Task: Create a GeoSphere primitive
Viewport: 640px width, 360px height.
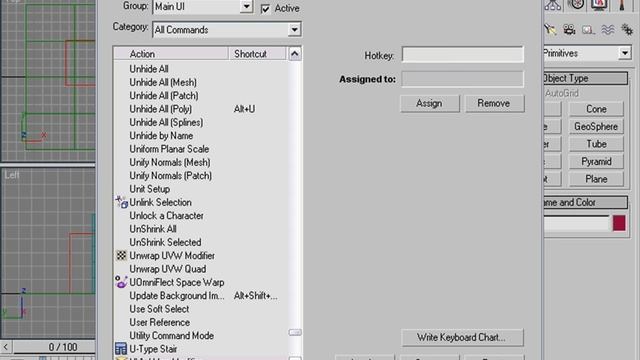Action: pyautogui.click(x=596, y=127)
